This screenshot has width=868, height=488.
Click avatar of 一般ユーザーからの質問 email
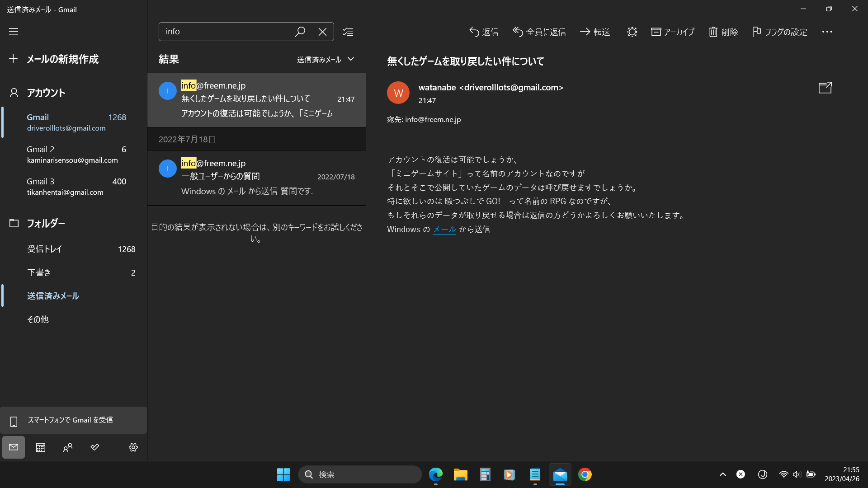coord(167,169)
